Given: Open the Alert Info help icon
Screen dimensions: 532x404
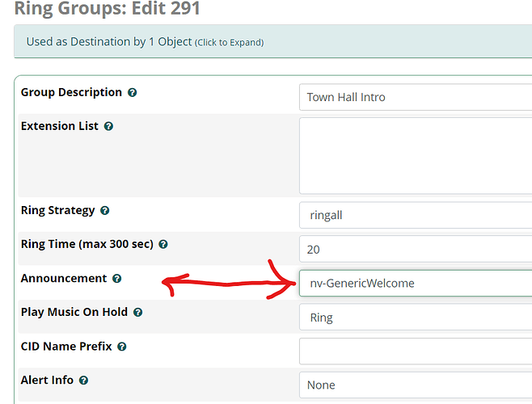Looking at the screenshot, I should point(83,381).
